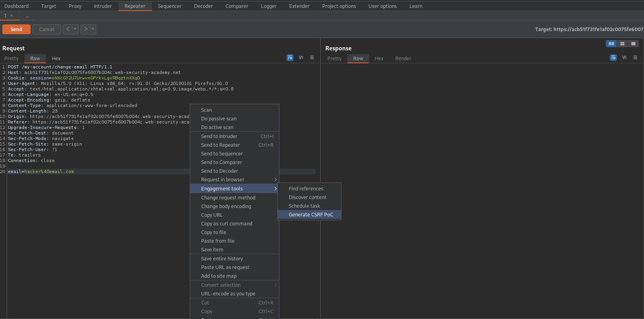This screenshot has height=319, width=644.
Task: Choose Change request method
Action: (235, 198)
